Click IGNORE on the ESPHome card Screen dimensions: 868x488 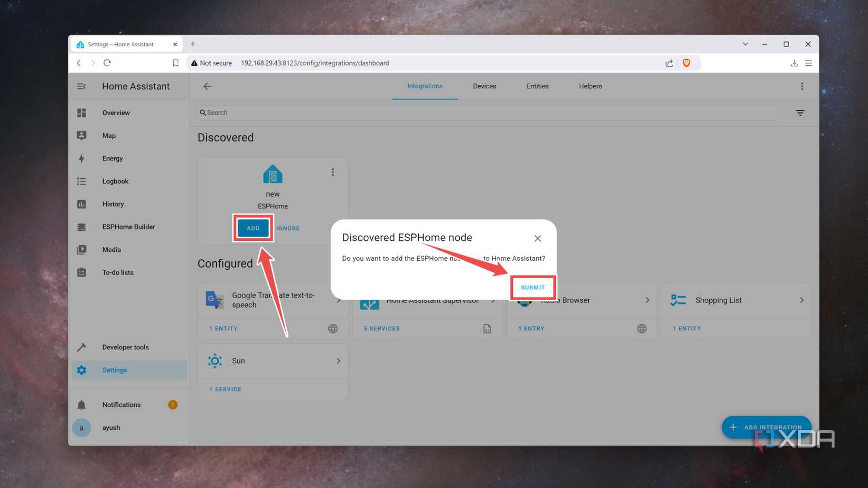coord(288,228)
